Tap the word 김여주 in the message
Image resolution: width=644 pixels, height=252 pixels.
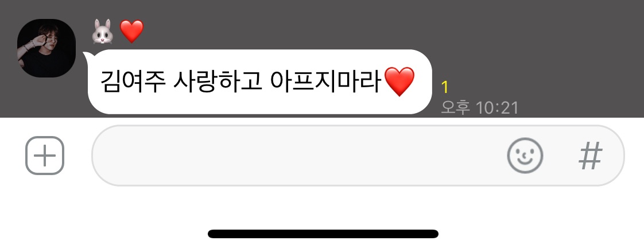[x=133, y=82]
